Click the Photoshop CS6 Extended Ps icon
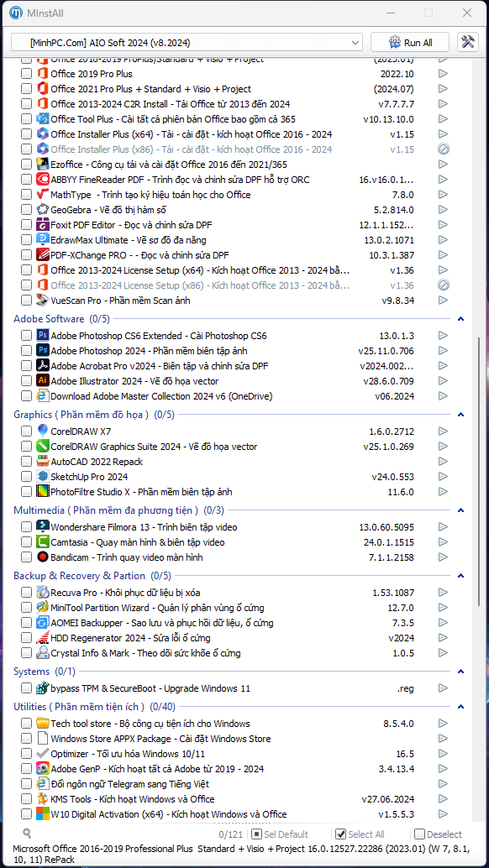489x868 pixels. 42,336
